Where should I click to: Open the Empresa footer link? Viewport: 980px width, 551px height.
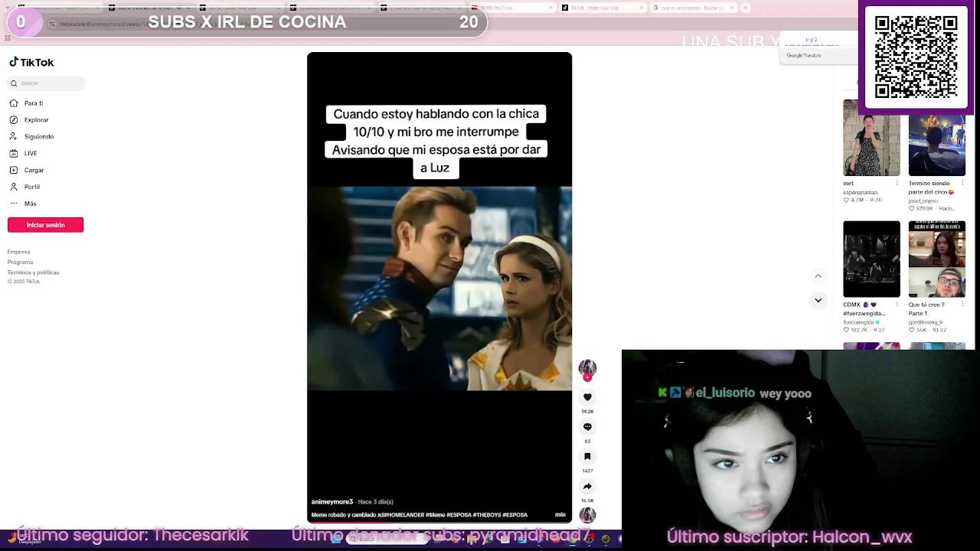pos(18,252)
